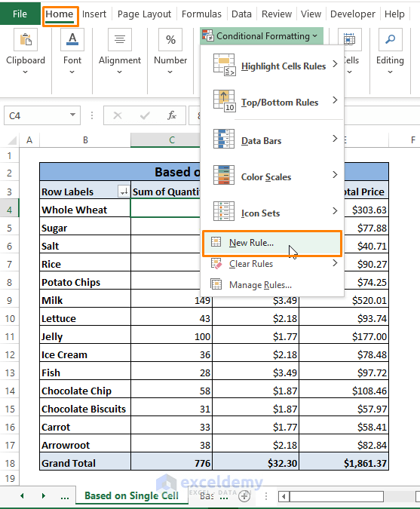Expand Data Bars submenu arrow
Screen dimensions: 420x509
pyautogui.click(x=335, y=139)
